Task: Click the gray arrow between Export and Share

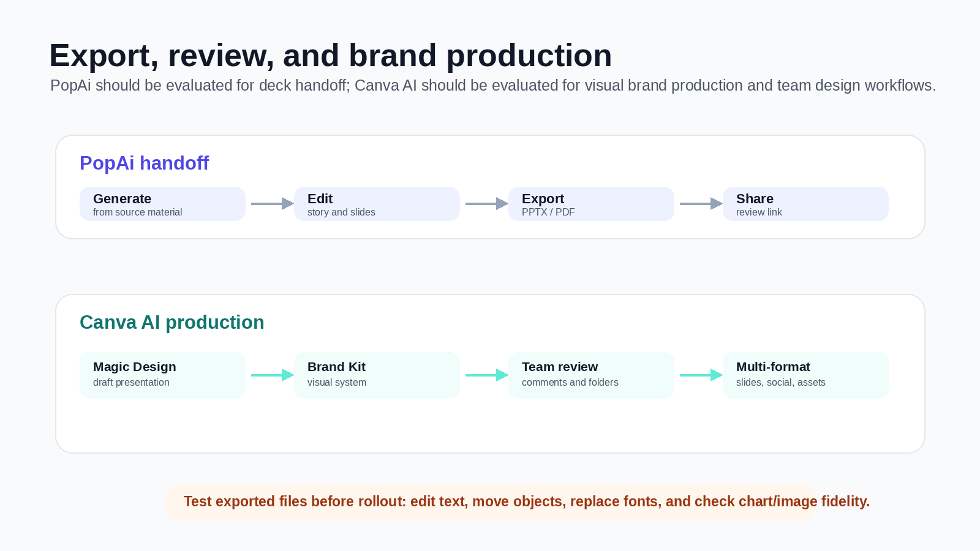Action: tap(701, 204)
